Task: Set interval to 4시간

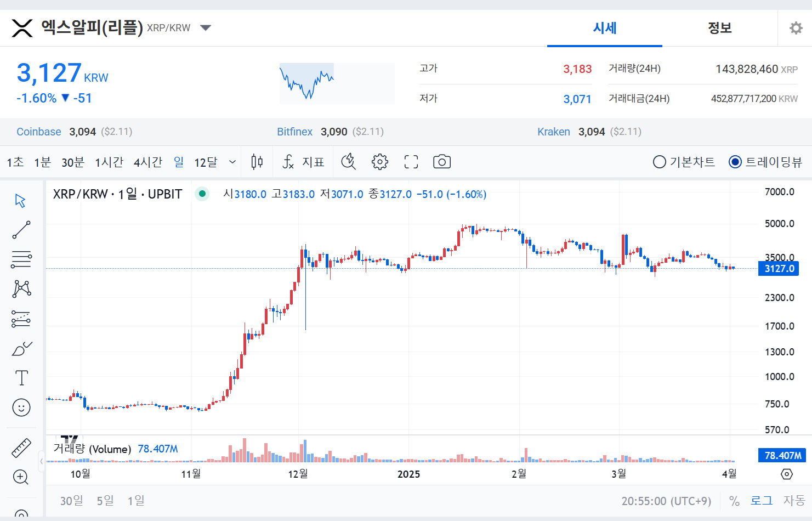Action: tap(148, 162)
